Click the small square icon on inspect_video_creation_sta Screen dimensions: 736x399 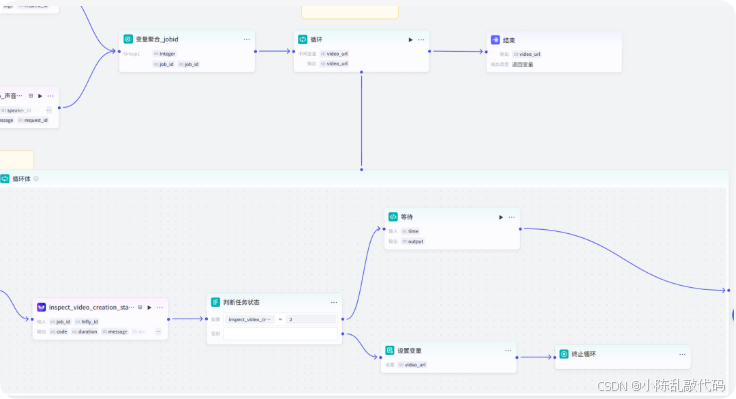coord(140,307)
